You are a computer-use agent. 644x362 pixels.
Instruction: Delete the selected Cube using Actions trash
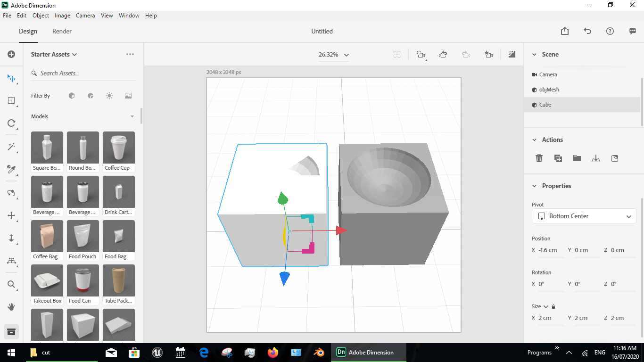[539, 158]
